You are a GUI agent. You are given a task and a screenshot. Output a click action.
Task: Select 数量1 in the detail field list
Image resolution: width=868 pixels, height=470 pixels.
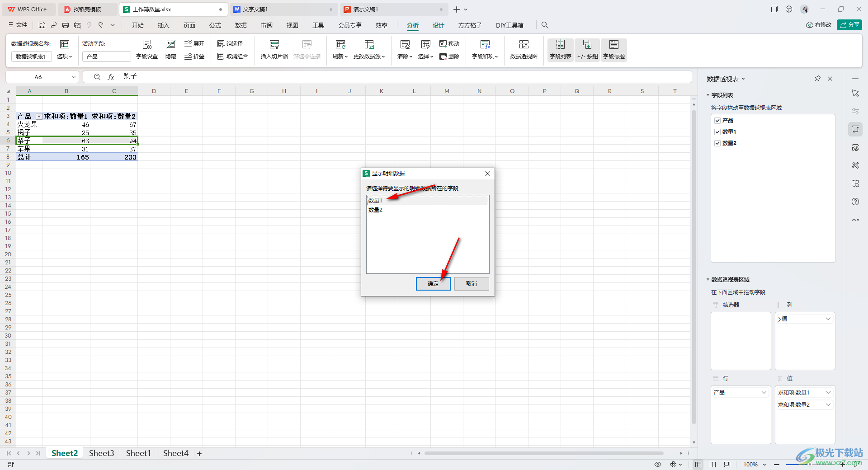[428, 200]
